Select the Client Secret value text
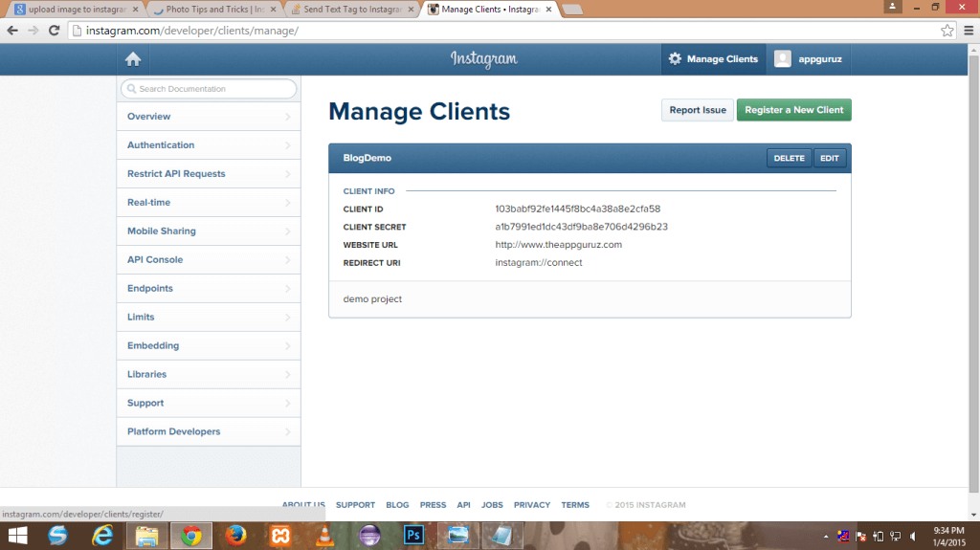Viewport: 980px width, 550px height. coord(581,227)
